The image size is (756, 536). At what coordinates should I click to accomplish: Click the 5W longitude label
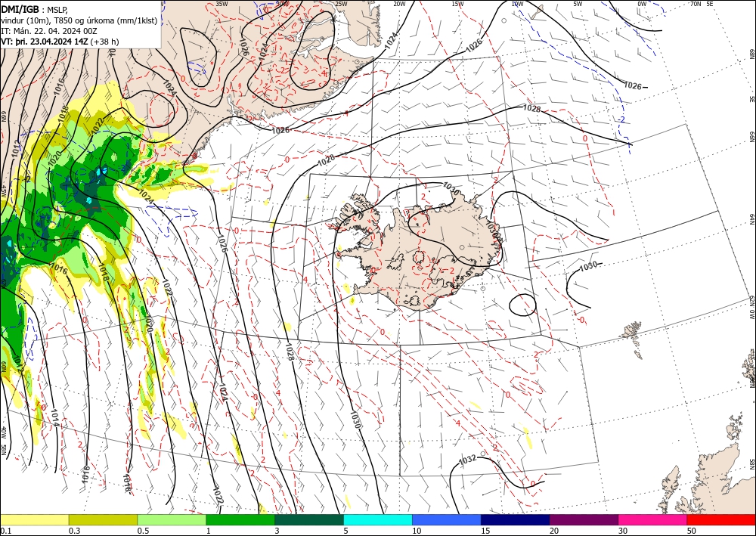click(578, 4)
